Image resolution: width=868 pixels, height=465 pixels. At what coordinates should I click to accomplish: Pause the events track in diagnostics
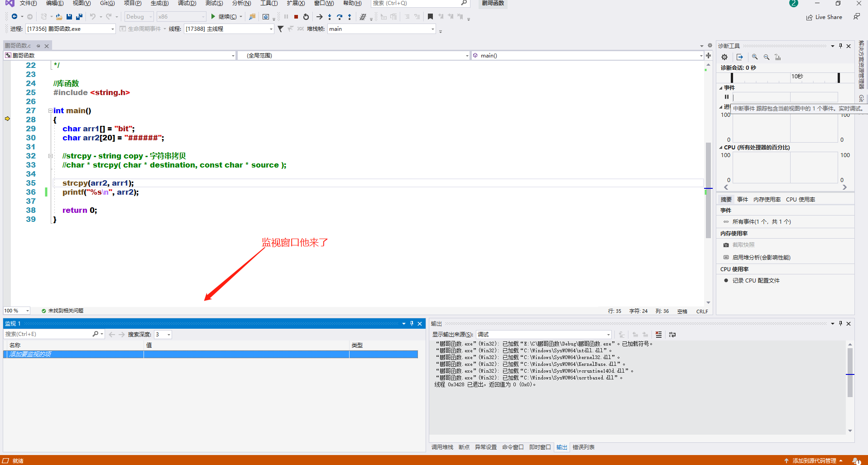pos(727,97)
